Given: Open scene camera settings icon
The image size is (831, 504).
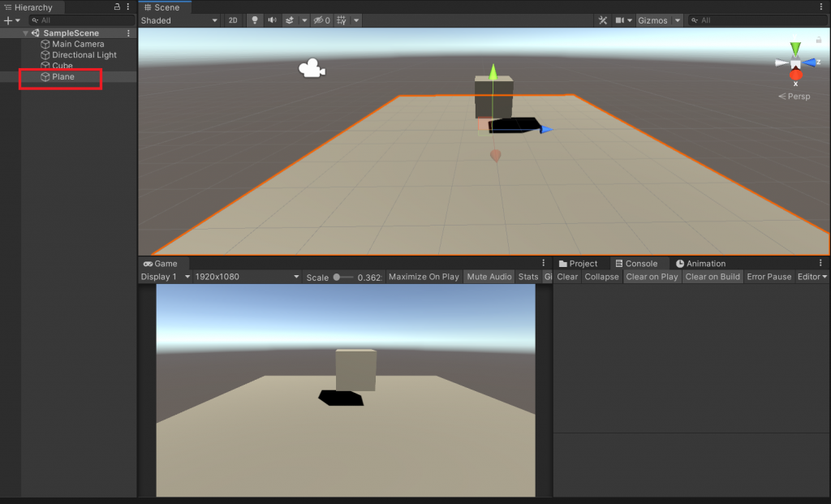Looking at the screenshot, I should pos(619,20).
